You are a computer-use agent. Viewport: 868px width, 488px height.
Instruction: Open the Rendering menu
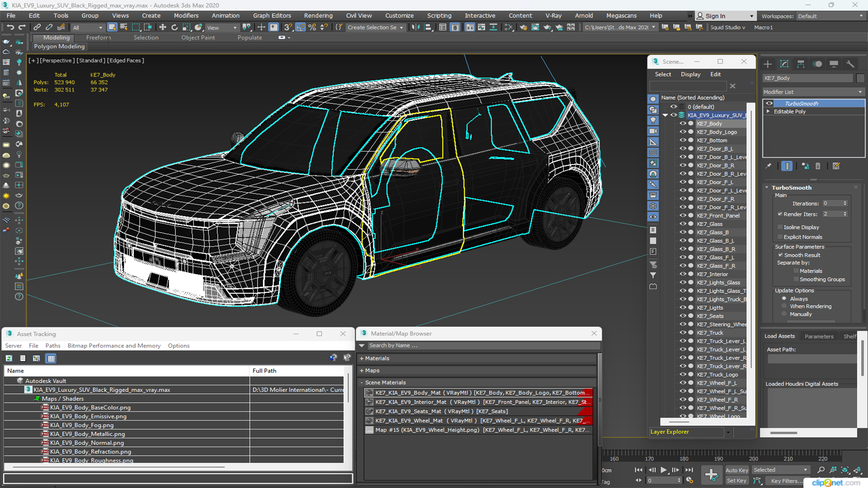point(318,15)
